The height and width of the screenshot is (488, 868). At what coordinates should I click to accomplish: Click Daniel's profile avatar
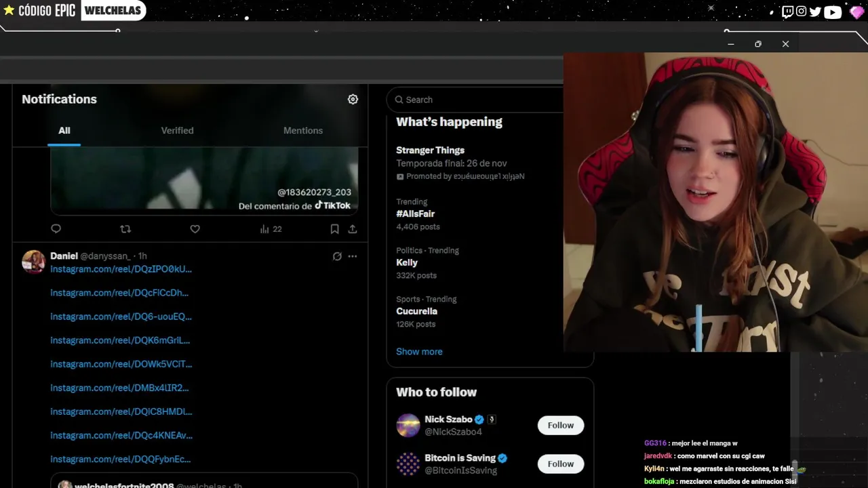[33, 262]
